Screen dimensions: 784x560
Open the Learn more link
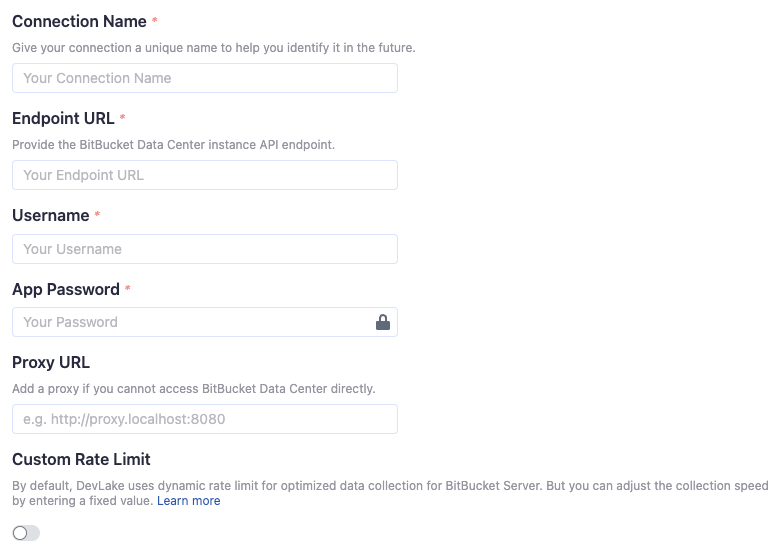pos(188,500)
